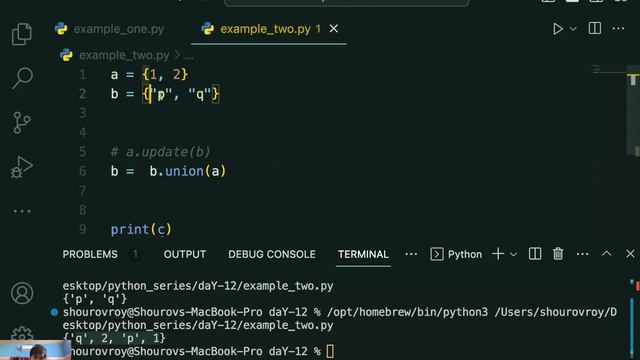Click the "q" string on line 2
The width and height of the screenshot is (640, 360).
coord(200,94)
